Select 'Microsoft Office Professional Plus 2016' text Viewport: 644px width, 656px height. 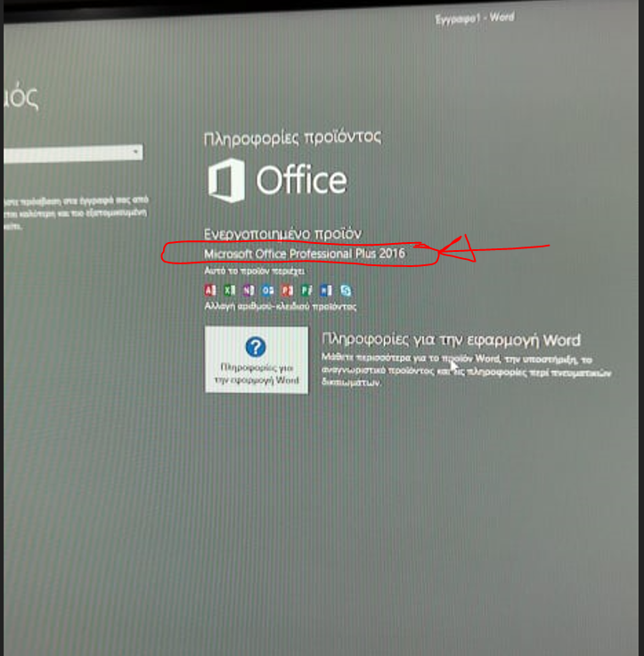305,254
